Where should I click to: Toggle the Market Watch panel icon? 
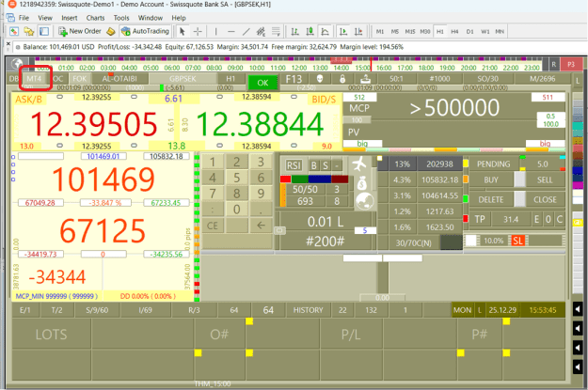click(44, 31)
